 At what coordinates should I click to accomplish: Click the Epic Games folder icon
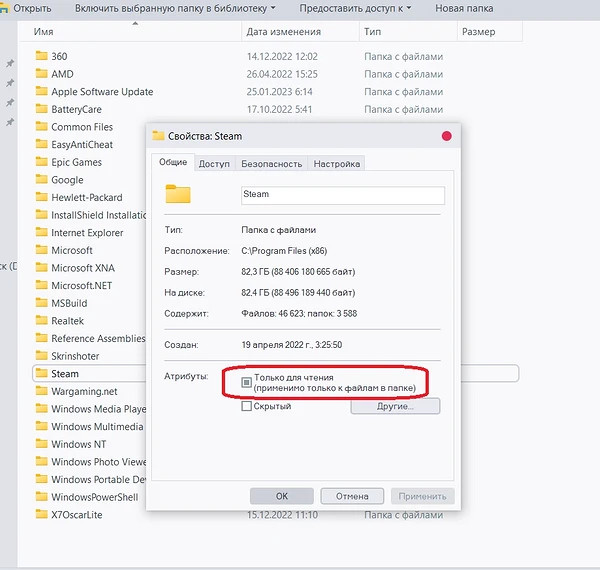pos(42,162)
